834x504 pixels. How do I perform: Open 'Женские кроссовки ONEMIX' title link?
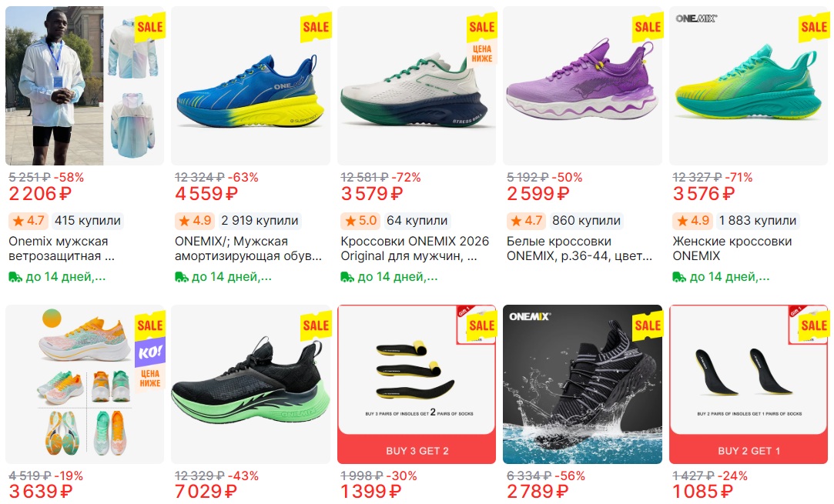(x=732, y=249)
